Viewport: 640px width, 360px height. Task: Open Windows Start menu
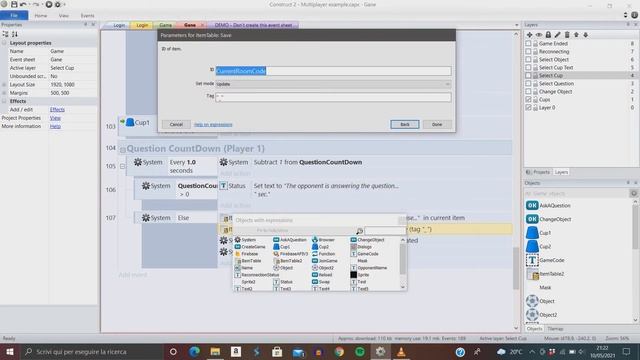tap(9, 352)
